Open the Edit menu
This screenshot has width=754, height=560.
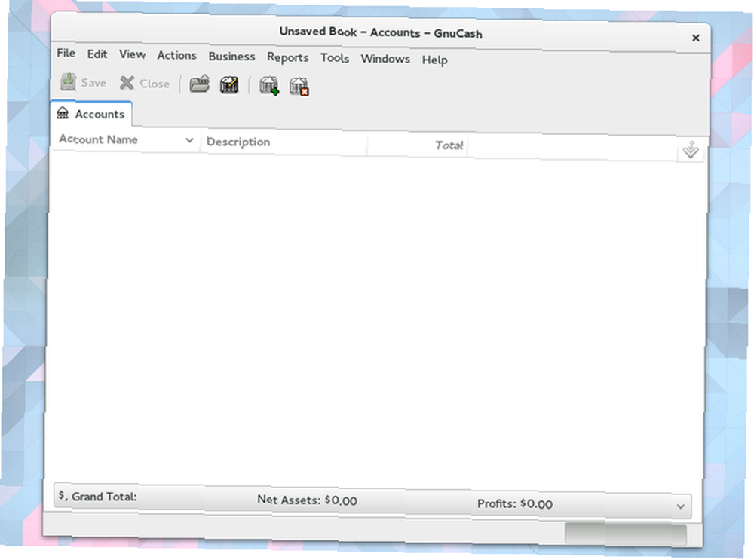point(97,54)
